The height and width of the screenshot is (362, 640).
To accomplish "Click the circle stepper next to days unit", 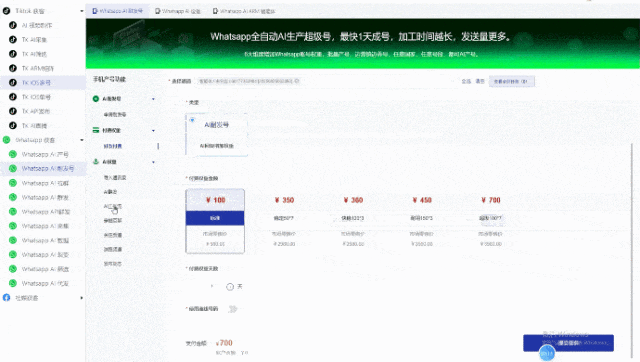I will point(230,286).
